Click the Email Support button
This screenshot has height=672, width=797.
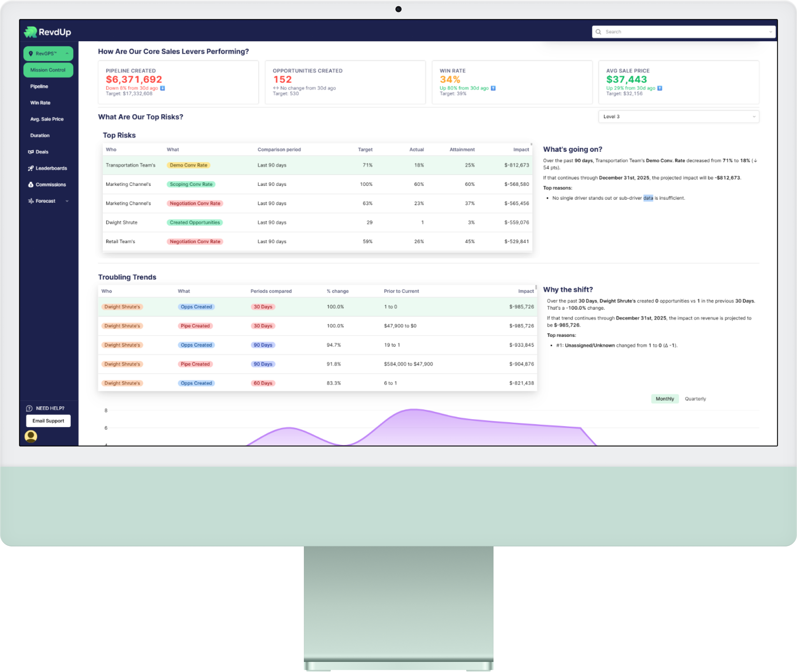tap(48, 421)
